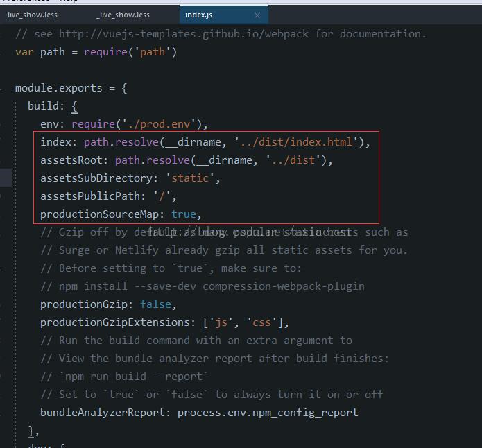Click the 'Set to true or false' comment
The height and width of the screenshot is (448, 482).
click(x=212, y=395)
